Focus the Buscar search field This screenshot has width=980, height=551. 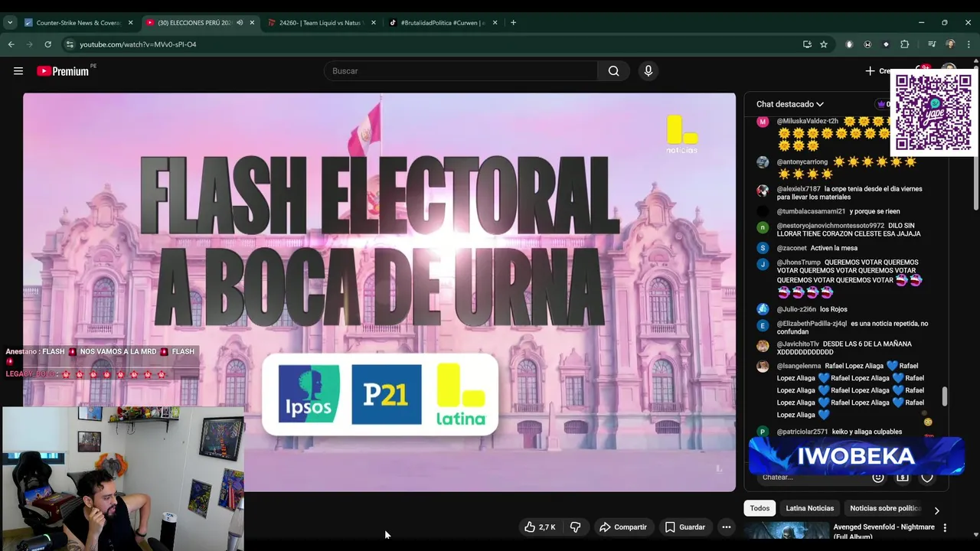click(x=462, y=71)
